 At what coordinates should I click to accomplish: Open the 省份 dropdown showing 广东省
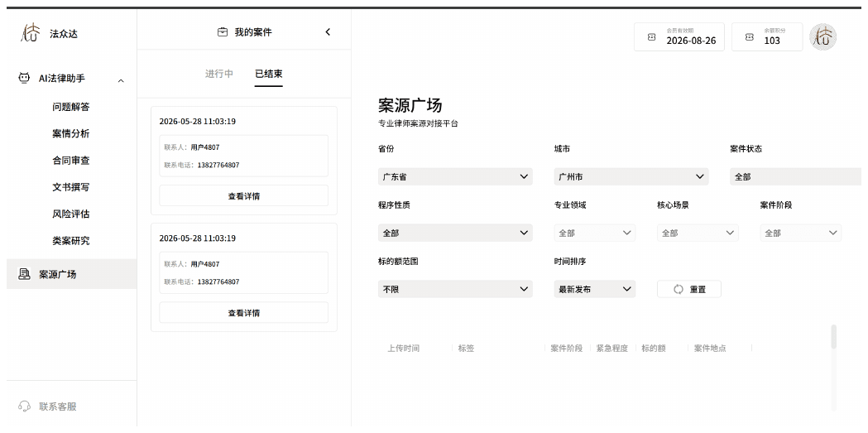[x=455, y=176]
